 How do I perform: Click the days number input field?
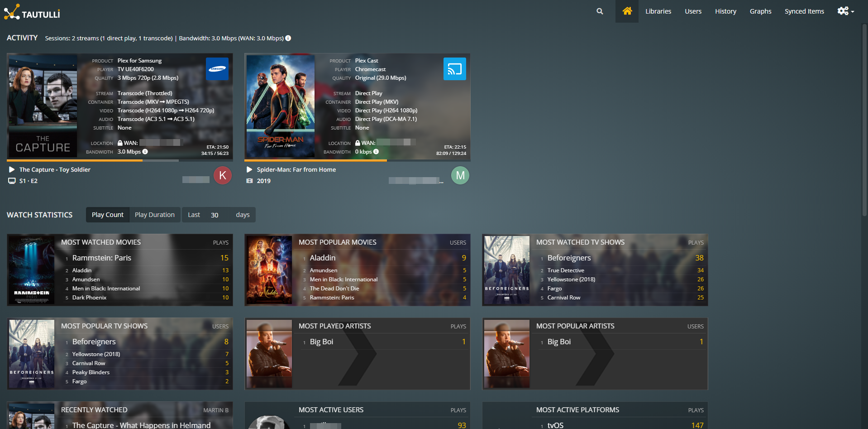pyautogui.click(x=218, y=215)
